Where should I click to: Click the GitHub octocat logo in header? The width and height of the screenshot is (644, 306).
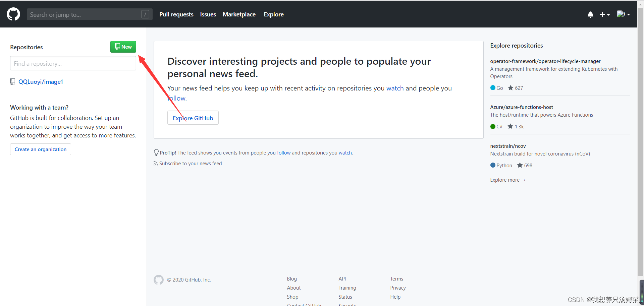tap(13, 14)
